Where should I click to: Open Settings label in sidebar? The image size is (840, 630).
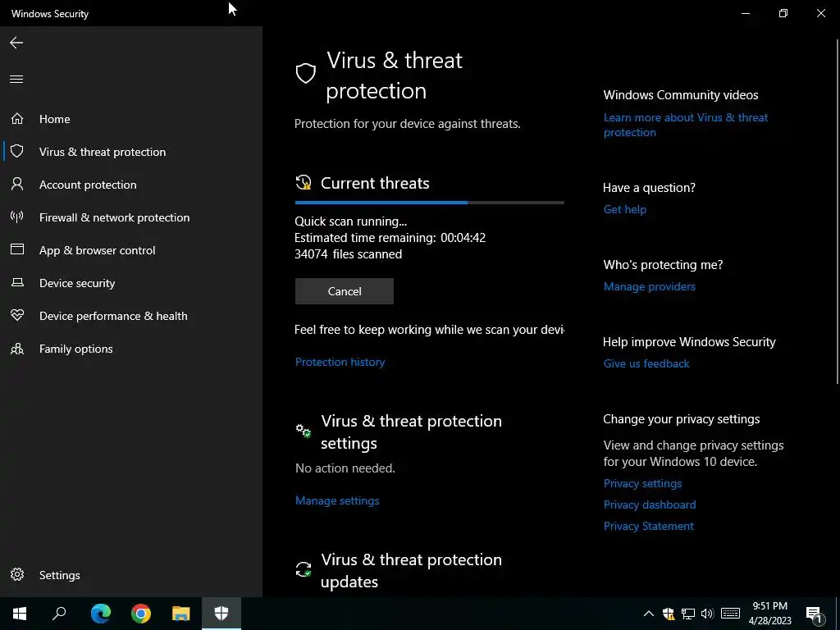59,575
